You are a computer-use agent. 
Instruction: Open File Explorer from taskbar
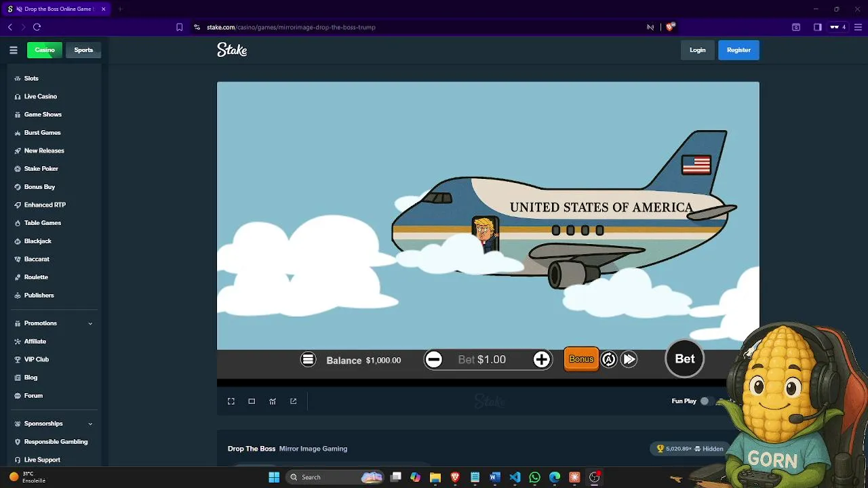[x=435, y=477]
